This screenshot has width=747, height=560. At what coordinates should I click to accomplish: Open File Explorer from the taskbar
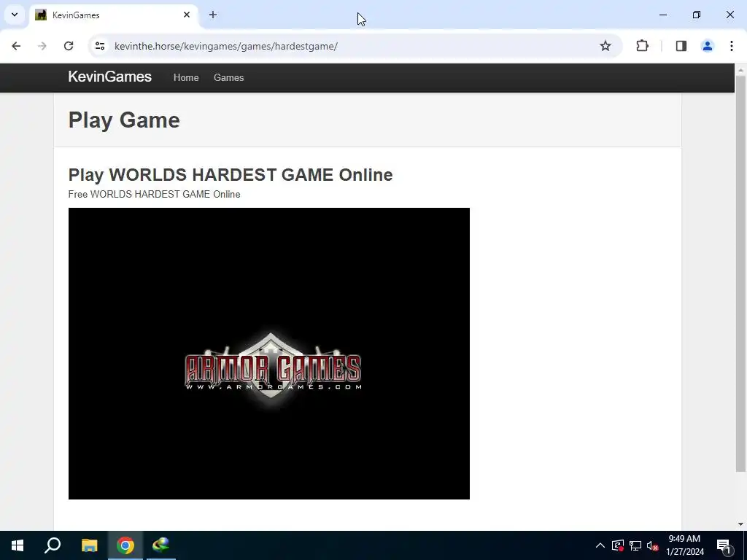[x=89, y=545]
